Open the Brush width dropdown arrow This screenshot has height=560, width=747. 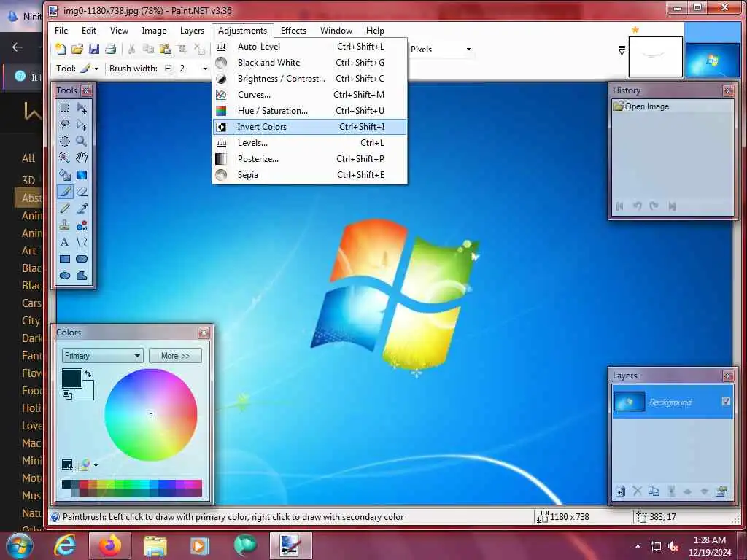[205, 69]
